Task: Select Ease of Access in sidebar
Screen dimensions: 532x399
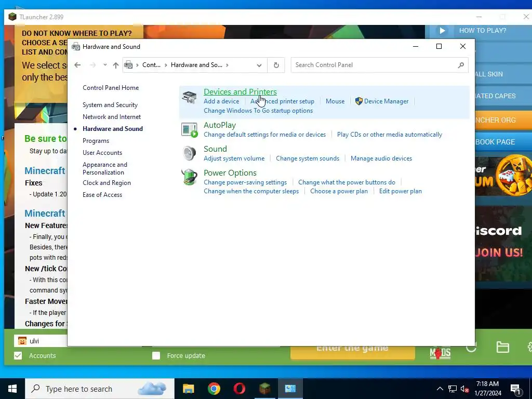Action: (x=102, y=195)
